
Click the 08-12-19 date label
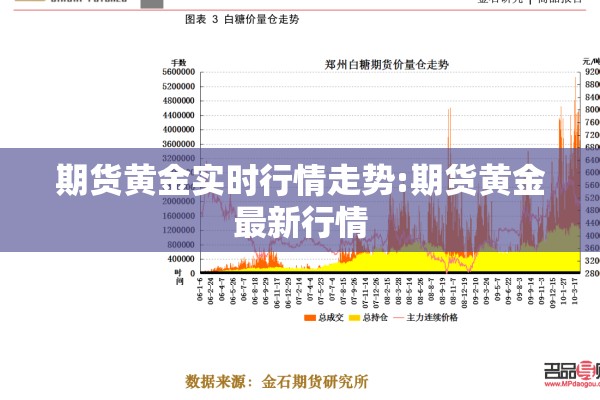click(x=464, y=293)
